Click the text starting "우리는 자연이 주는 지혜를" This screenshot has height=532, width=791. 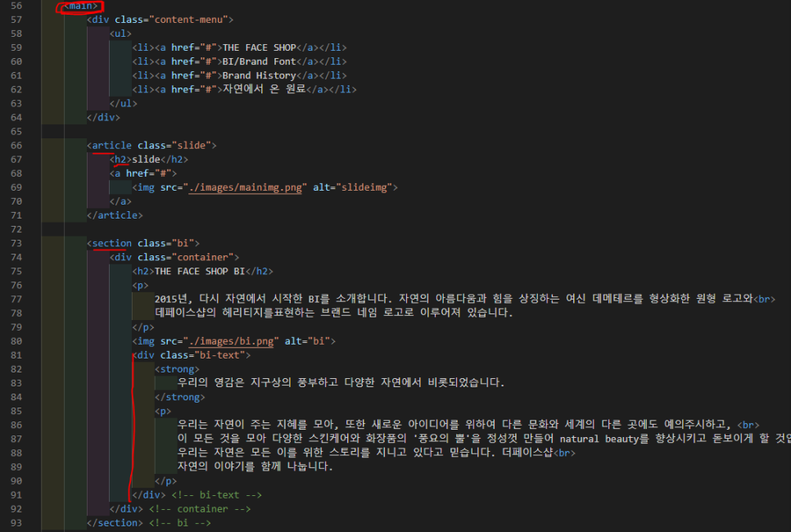coord(454,425)
